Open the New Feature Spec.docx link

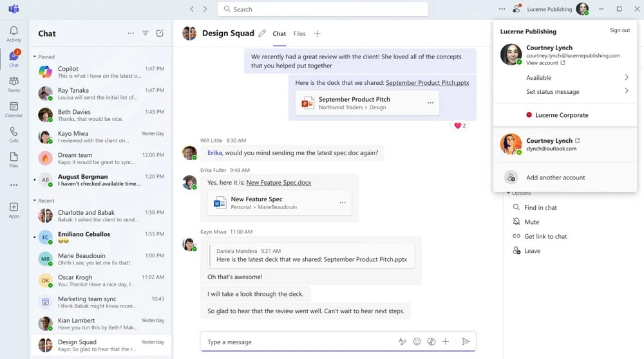pos(278,183)
